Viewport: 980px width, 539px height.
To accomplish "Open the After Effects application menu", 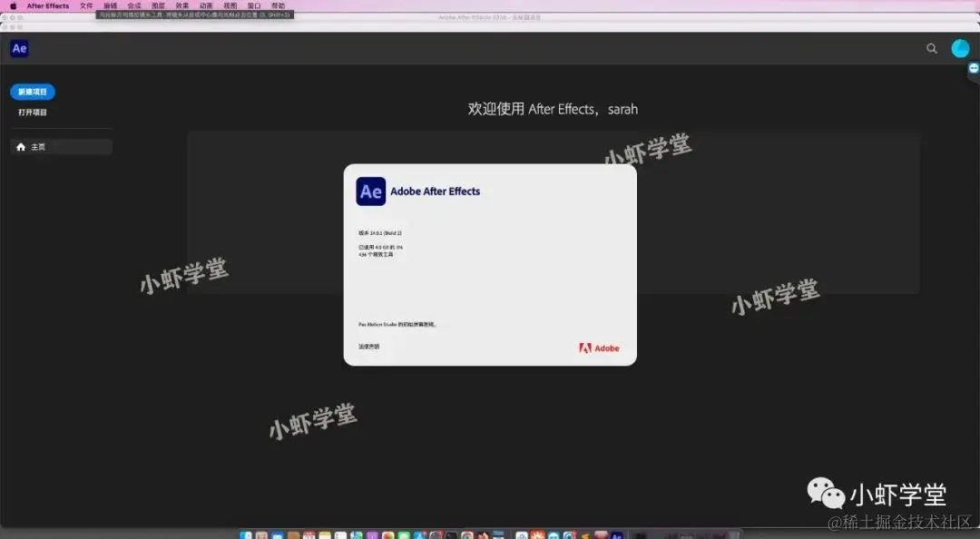I will tap(48, 5).
